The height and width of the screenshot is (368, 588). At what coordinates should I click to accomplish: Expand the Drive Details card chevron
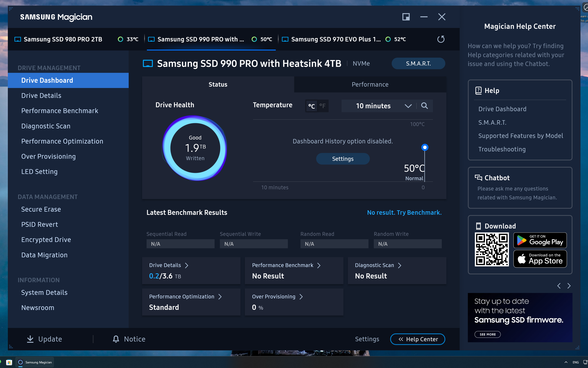click(x=186, y=265)
